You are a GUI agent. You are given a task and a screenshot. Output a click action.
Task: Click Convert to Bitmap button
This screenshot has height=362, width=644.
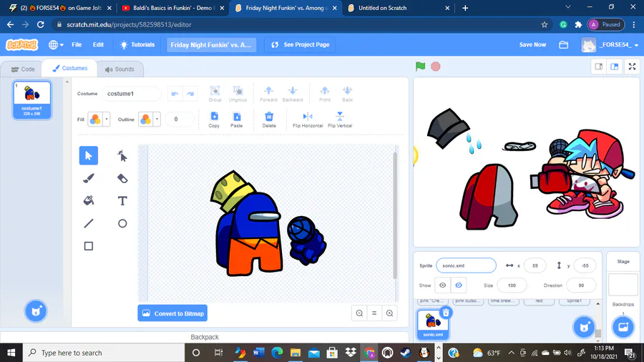pos(172,313)
